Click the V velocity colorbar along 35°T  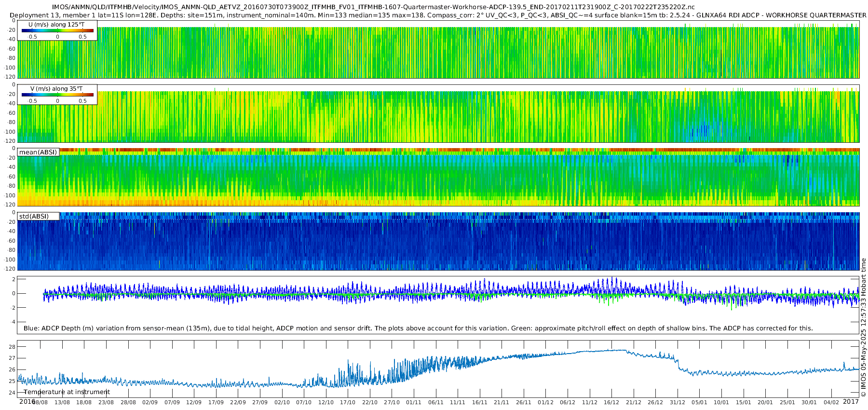tap(57, 95)
